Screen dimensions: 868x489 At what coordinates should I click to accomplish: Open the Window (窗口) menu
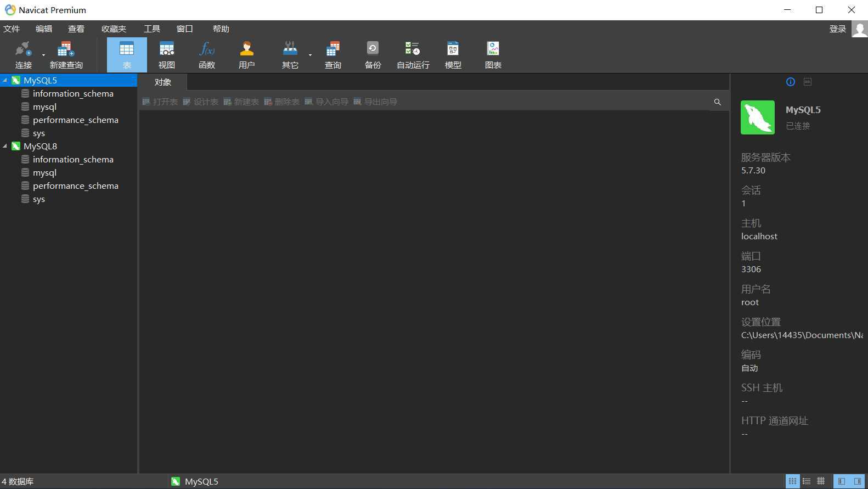[x=185, y=29]
